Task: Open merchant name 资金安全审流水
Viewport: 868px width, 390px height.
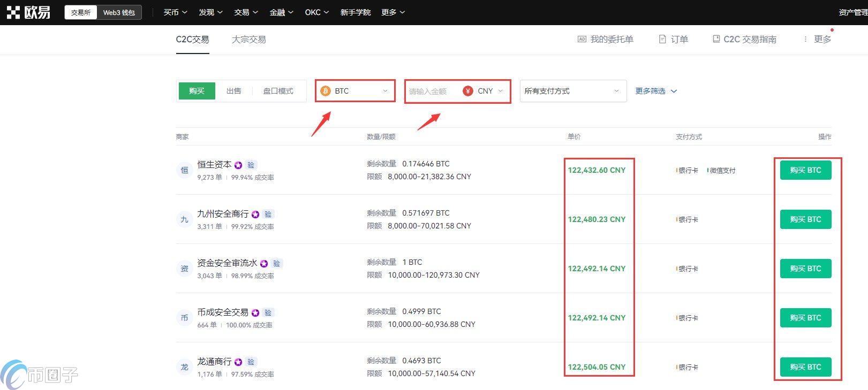Action: tap(227, 263)
